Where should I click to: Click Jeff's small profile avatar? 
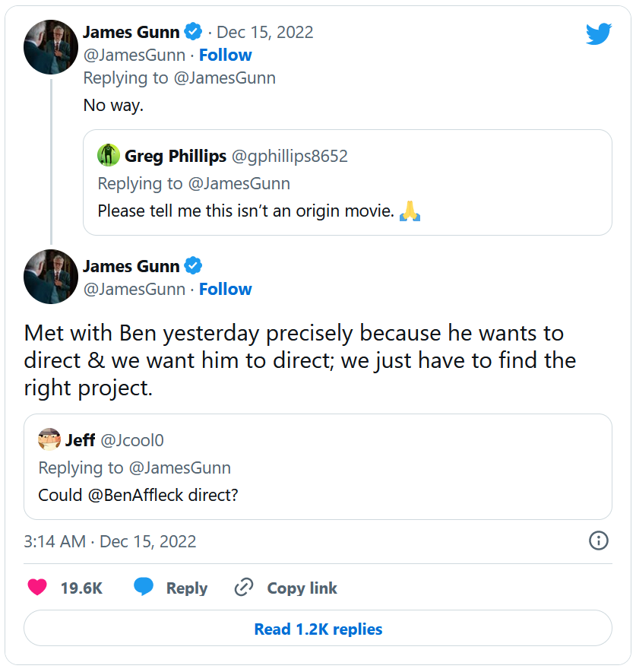click(x=49, y=440)
